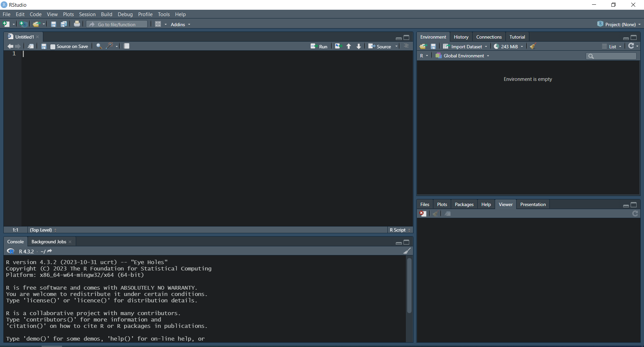Jump to previous section up arrow

pyautogui.click(x=349, y=46)
